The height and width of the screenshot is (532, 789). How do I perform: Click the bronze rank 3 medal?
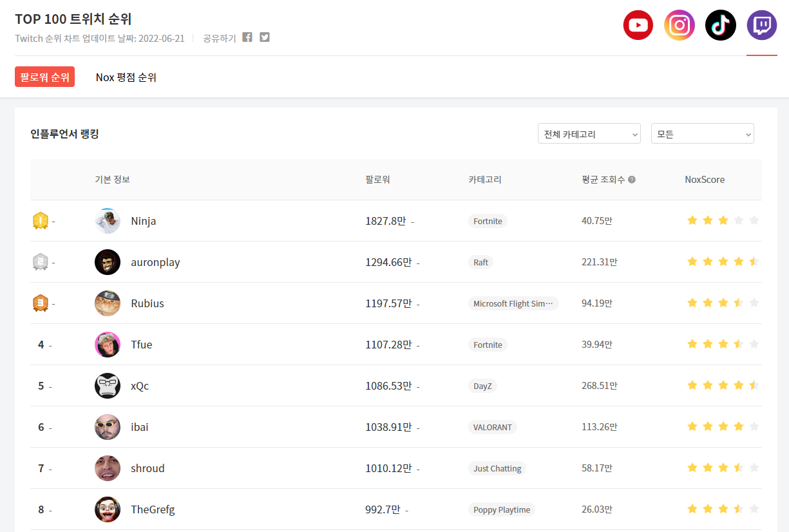[41, 303]
